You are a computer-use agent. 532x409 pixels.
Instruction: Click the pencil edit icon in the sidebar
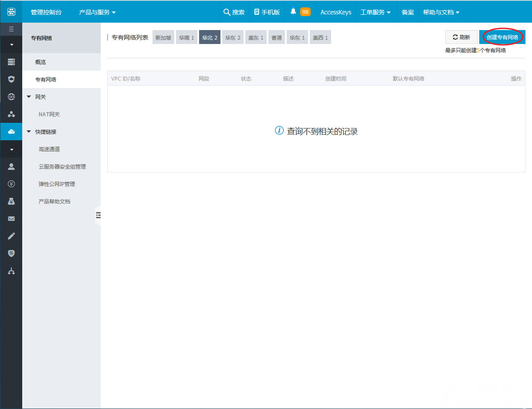coord(11,236)
